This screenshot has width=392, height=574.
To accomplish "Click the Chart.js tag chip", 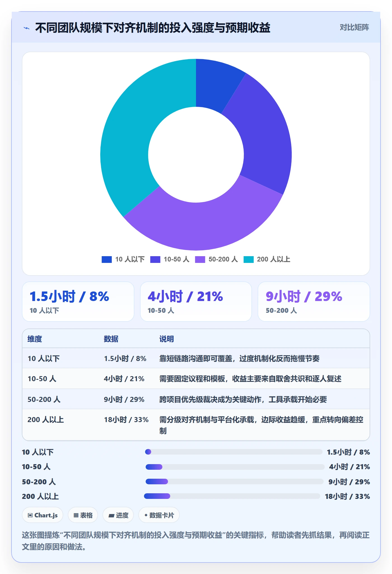I will click(43, 515).
